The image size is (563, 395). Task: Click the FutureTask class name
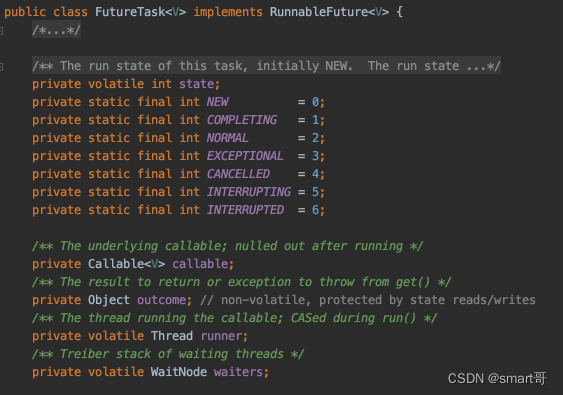130,12
